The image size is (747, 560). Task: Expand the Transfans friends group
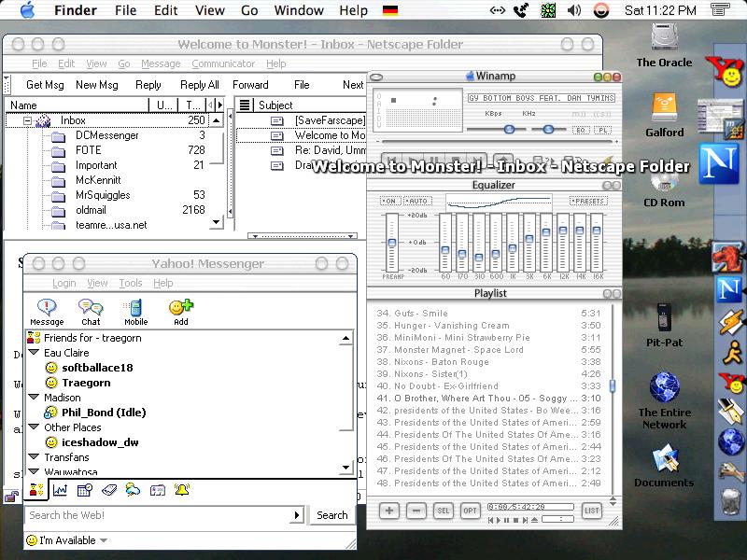coord(34,456)
